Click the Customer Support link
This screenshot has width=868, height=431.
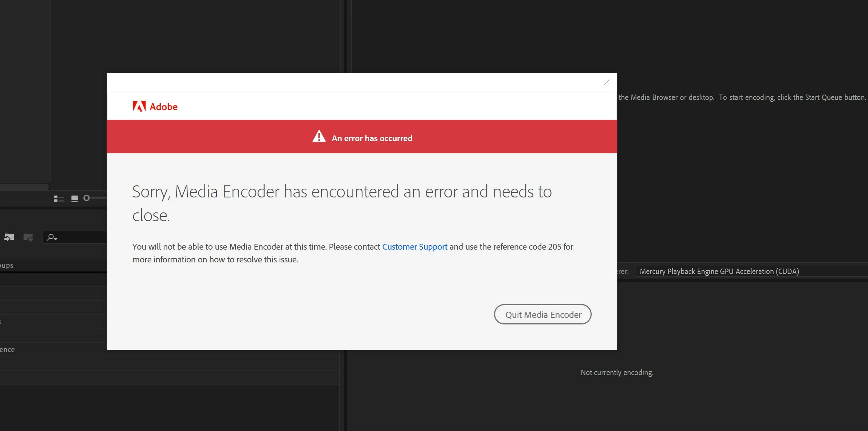pyautogui.click(x=414, y=247)
